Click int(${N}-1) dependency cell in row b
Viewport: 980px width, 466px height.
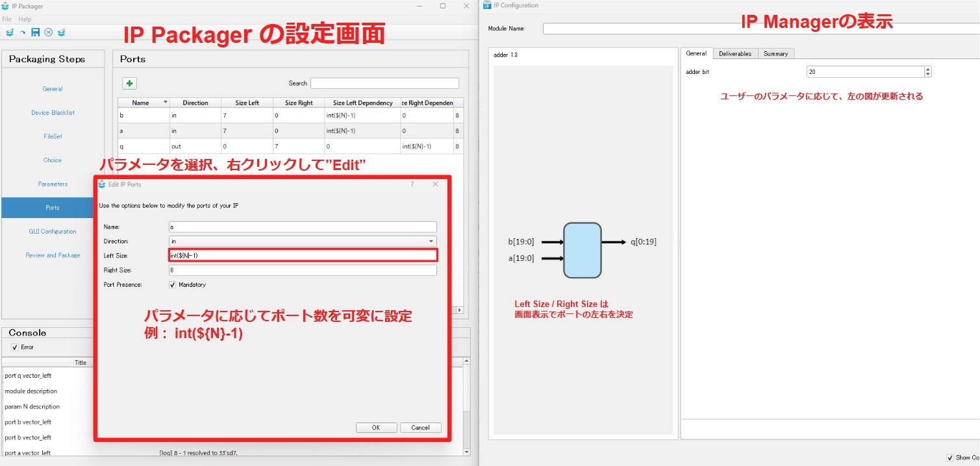click(x=362, y=115)
